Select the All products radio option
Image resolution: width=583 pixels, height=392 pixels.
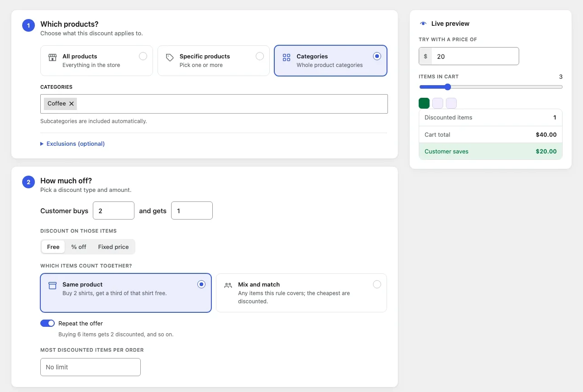coord(143,56)
